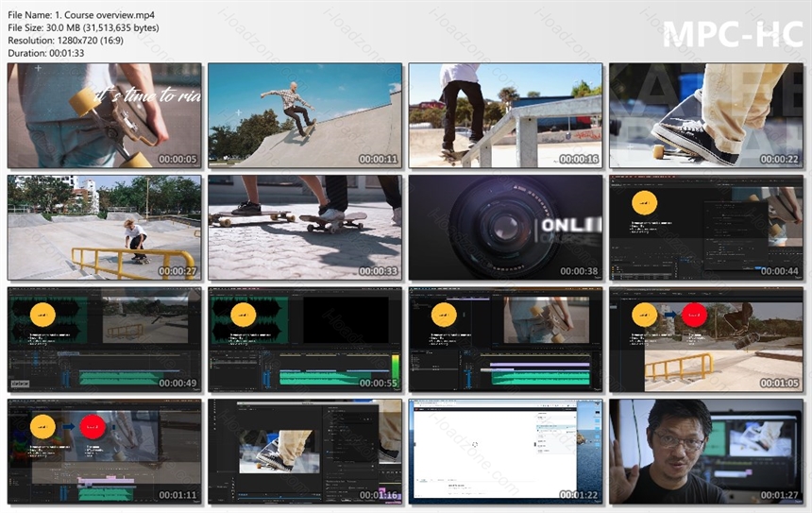Select the thumbnail stamped 00:00:55
The width and height of the screenshot is (812, 513).
pos(305,339)
